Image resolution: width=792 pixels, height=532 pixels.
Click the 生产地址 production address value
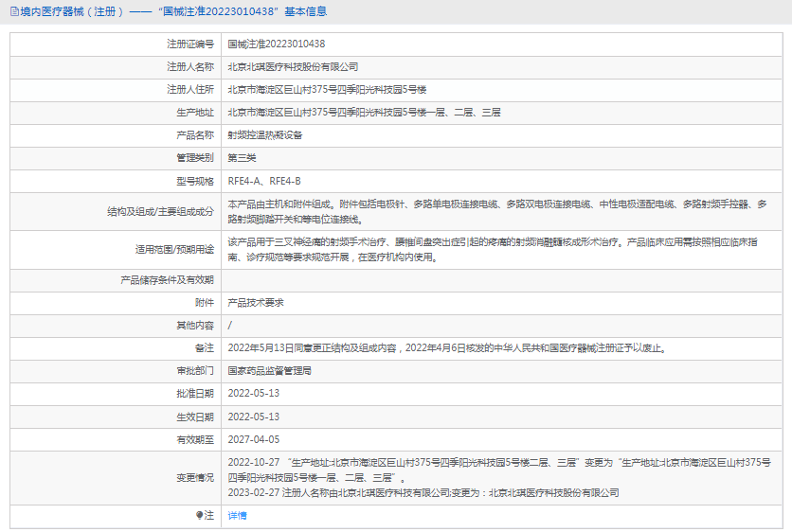(x=364, y=112)
